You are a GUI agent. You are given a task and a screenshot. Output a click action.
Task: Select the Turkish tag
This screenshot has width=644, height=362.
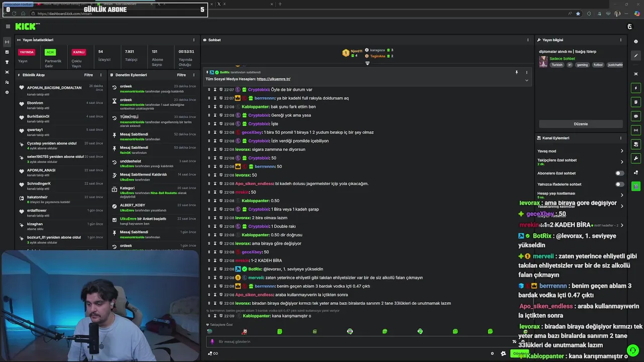[x=557, y=65]
